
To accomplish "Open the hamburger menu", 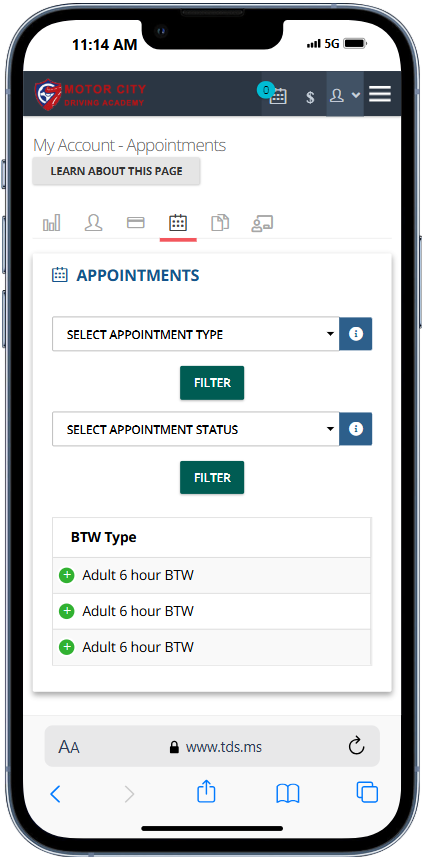I will [x=380, y=95].
